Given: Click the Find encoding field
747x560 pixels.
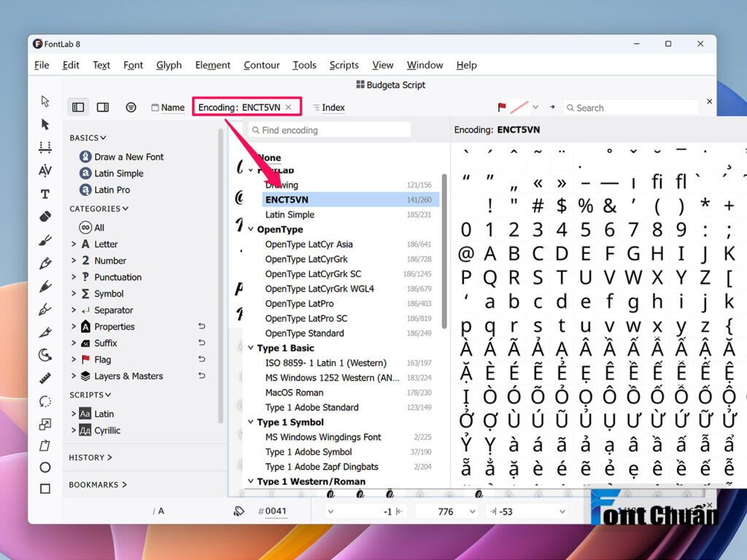Looking at the screenshot, I should coord(330,130).
